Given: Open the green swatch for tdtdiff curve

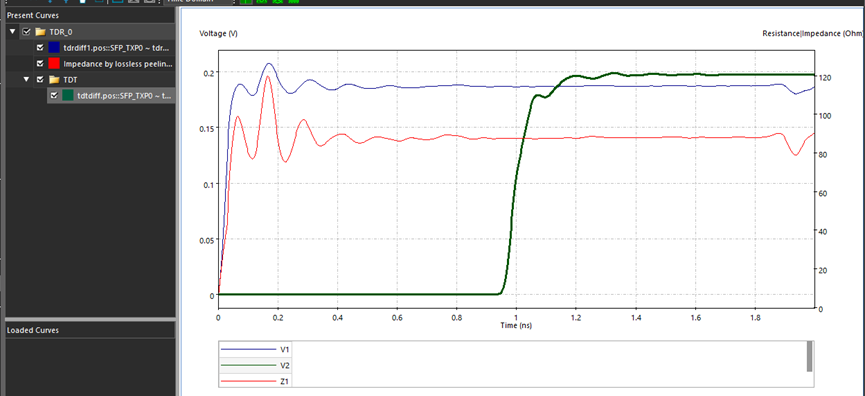Looking at the screenshot, I should click(68, 95).
